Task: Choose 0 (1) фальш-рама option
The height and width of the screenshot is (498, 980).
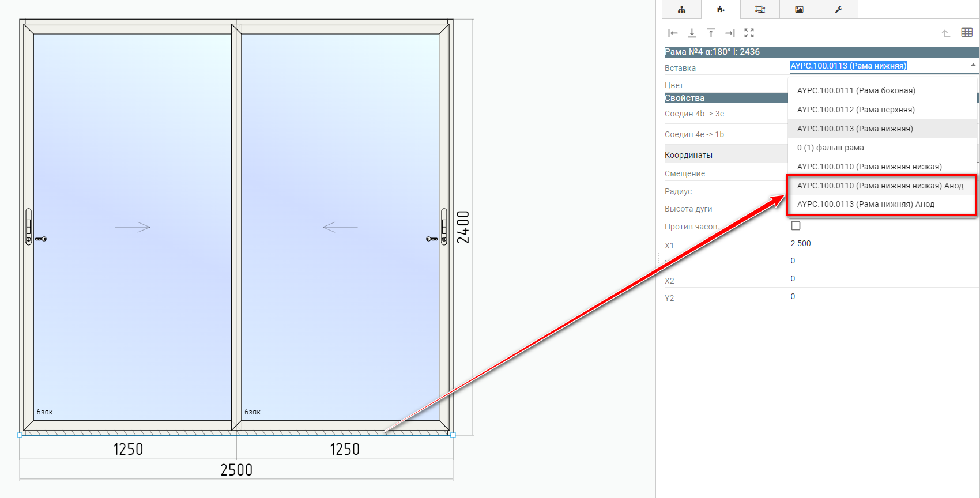Action: [x=882, y=148]
